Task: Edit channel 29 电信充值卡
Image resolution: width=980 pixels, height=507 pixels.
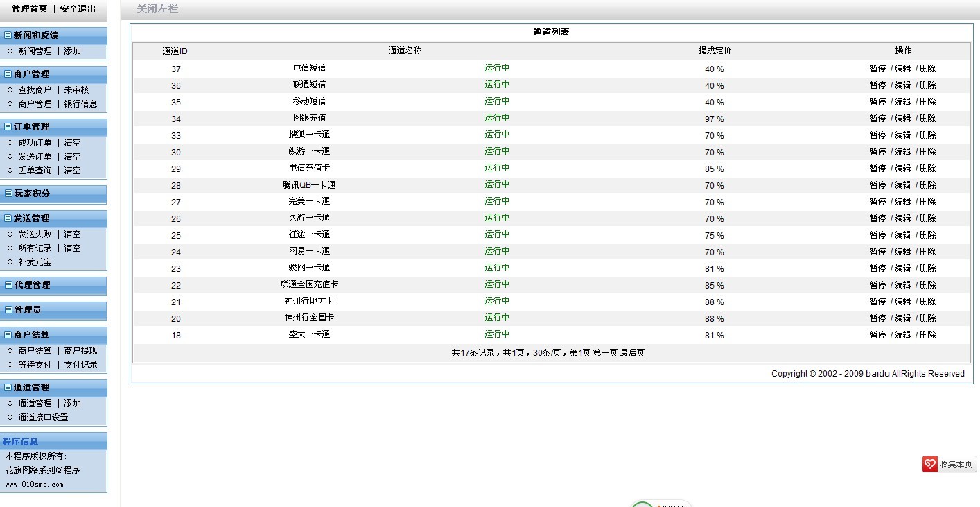Action: point(902,169)
